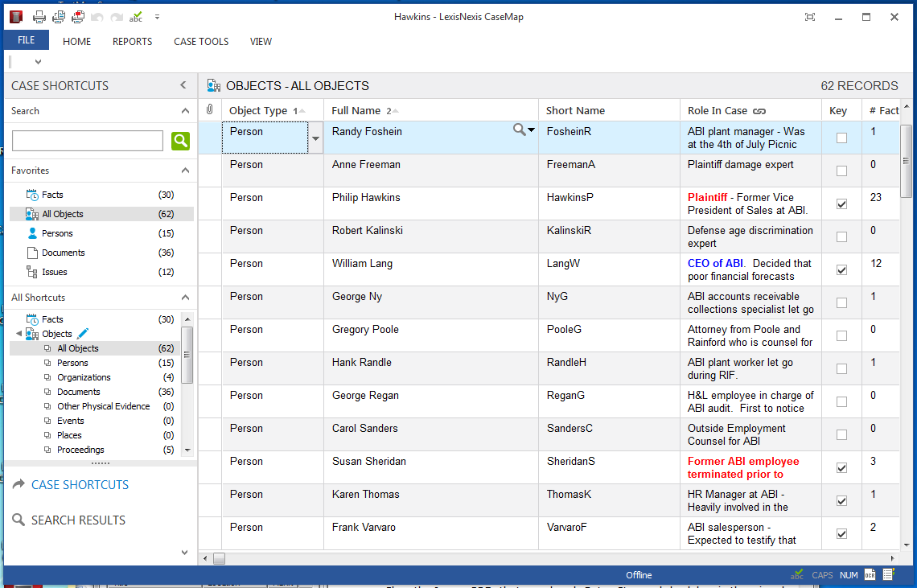Click the green search magnifier button
This screenshot has width=917, height=588.
click(180, 141)
